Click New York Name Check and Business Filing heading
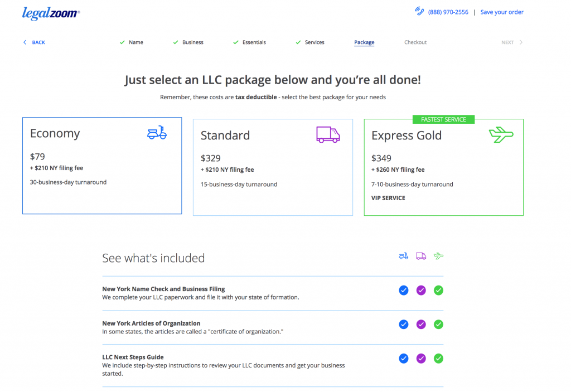The width and height of the screenshot is (571, 392). pos(163,289)
